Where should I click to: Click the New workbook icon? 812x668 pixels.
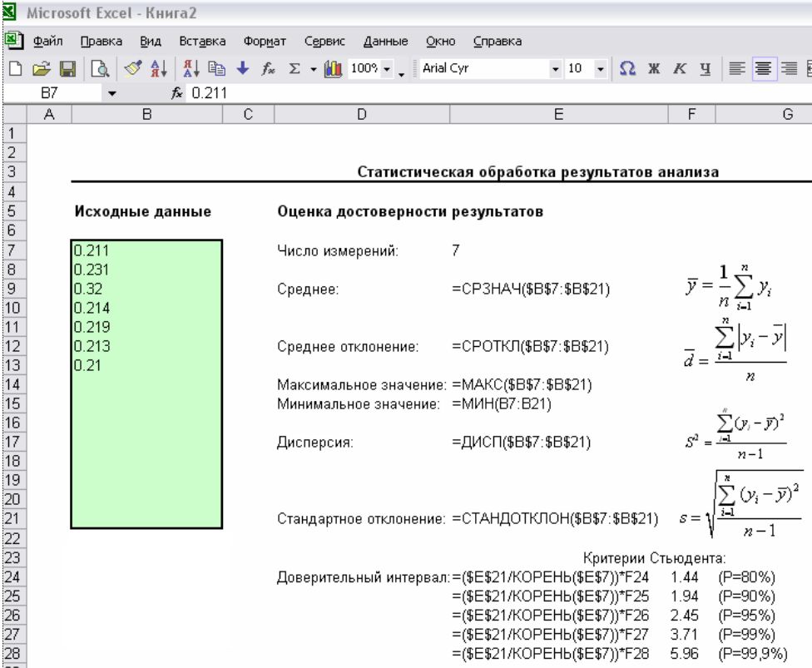16,68
